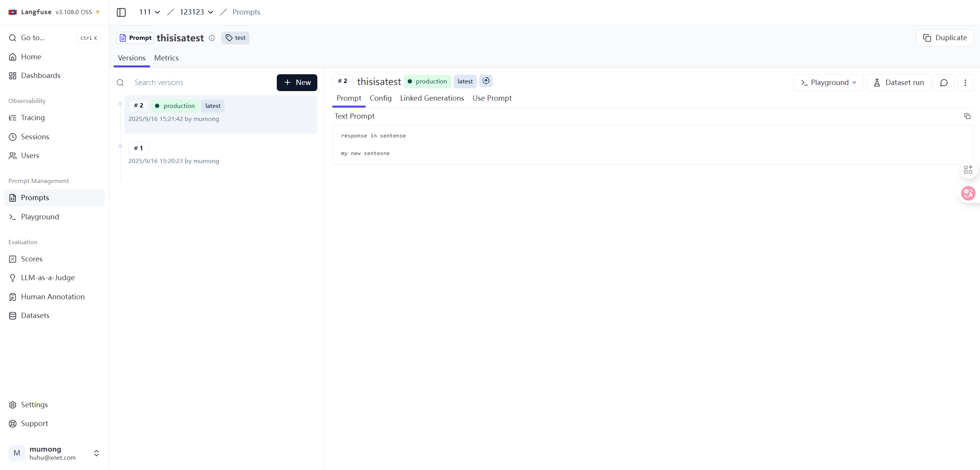Open Users in the sidebar
Image resolution: width=980 pixels, height=470 pixels.
[x=54, y=155]
